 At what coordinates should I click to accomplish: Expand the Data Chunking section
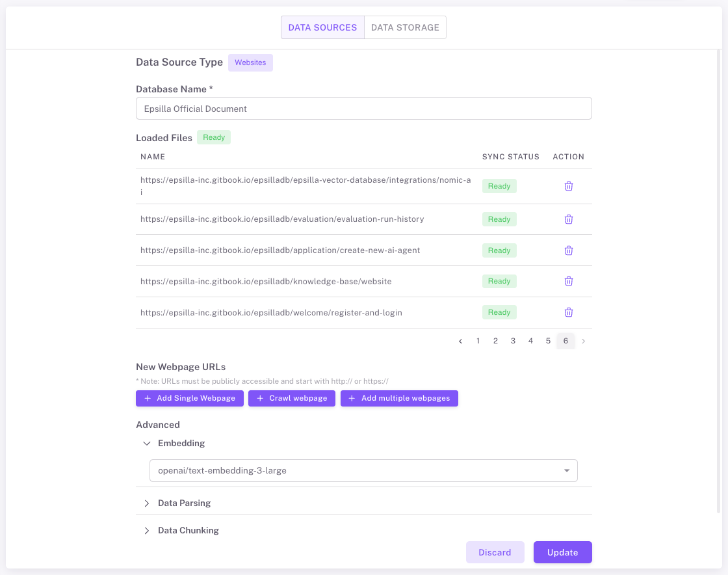(x=147, y=530)
